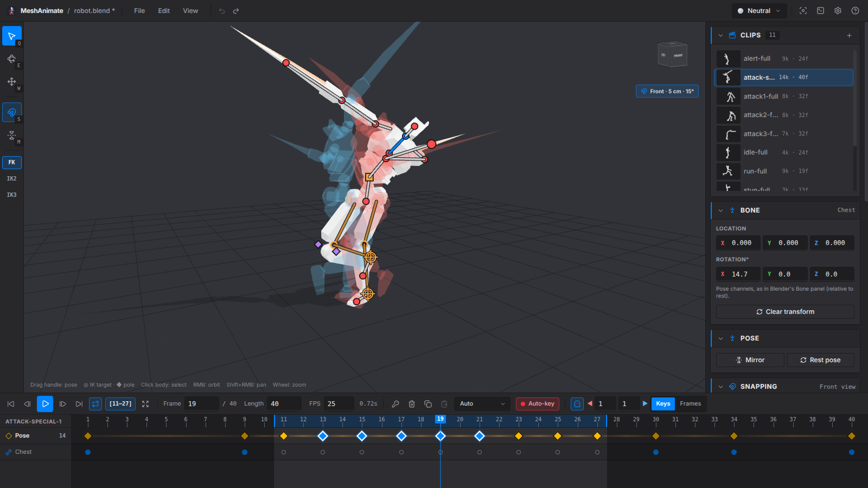Screen dimensions: 868x488
Task: Toggle the Auto-key recording button
Action: pyautogui.click(x=537, y=404)
